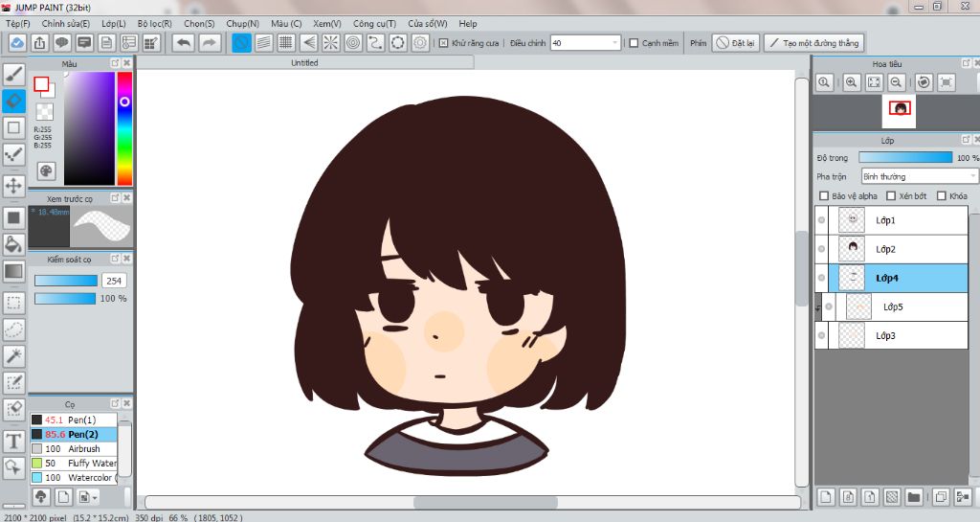Image resolution: width=980 pixels, height=522 pixels.
Task: Click new layer icon at panel bottom
Action: [x=826, y=497]
